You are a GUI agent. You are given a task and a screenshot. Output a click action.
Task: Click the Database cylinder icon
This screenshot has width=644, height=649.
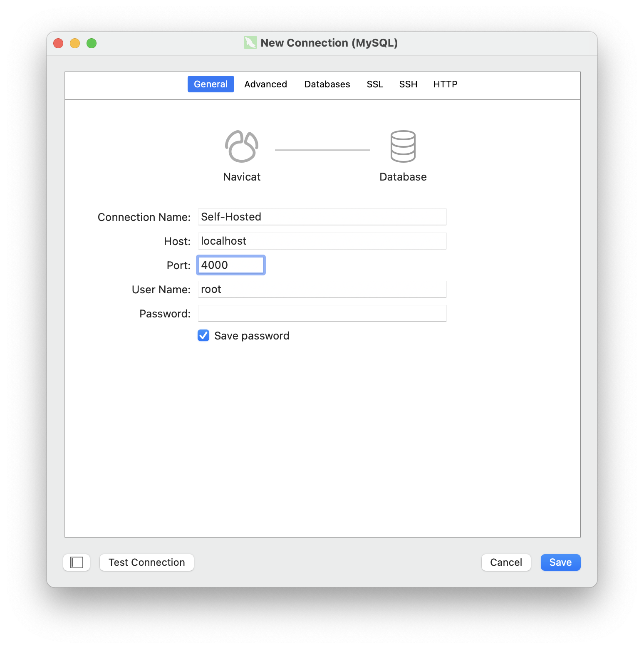pyautogui.click(x=402, y=146)
